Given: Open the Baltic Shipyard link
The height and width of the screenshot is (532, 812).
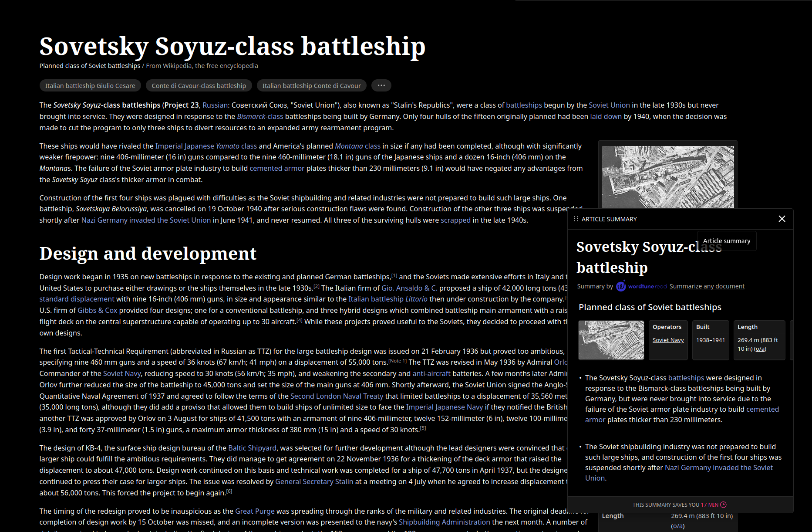Looking at the screenshot, I should click(x=252, y=448).
